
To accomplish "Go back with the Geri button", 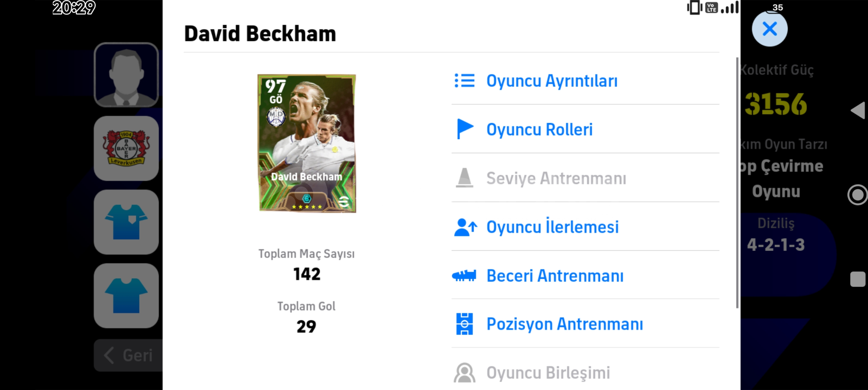I will coord(128,355).
